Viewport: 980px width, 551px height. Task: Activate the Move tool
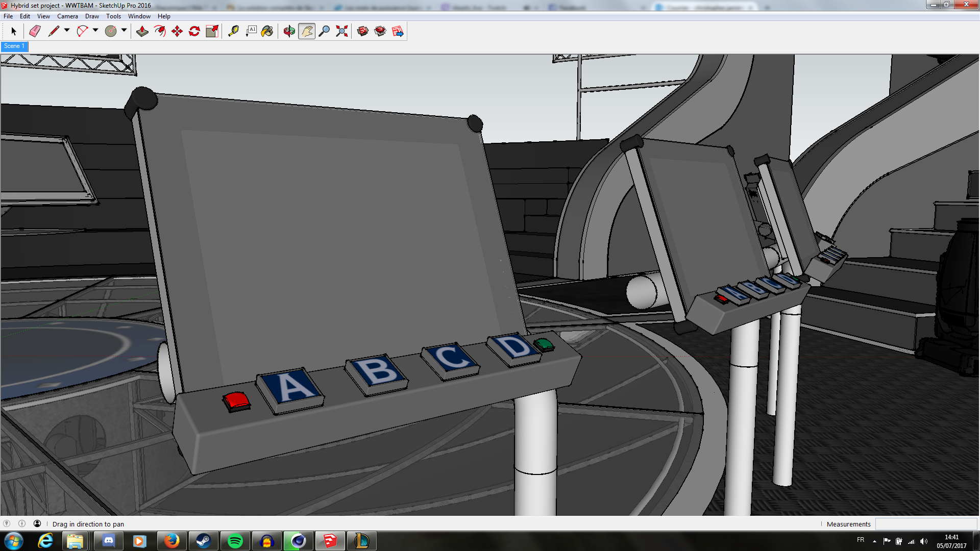(x=177, y=32)
